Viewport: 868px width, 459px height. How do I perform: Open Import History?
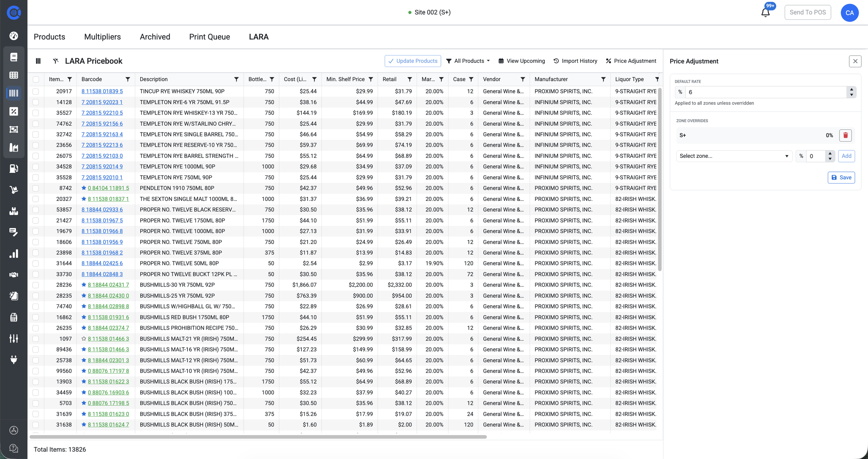[575, 61]
